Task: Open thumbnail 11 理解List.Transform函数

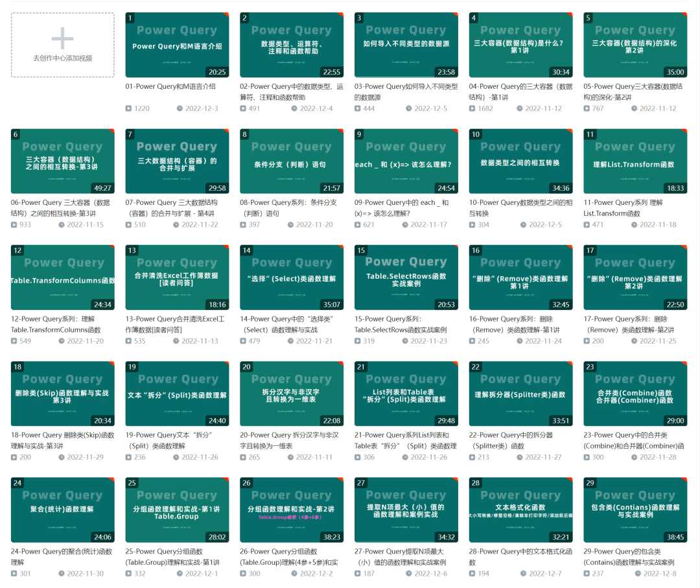Action: 635,161
